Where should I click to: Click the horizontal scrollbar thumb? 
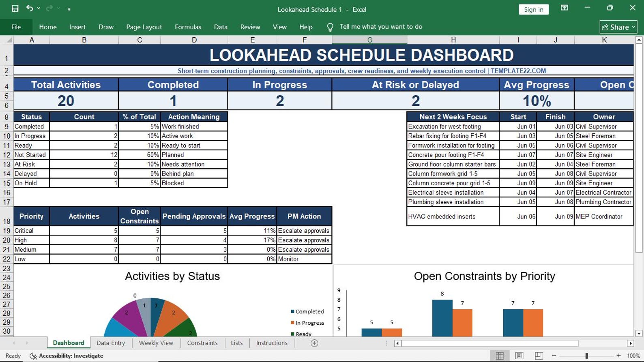click(489, 343)
